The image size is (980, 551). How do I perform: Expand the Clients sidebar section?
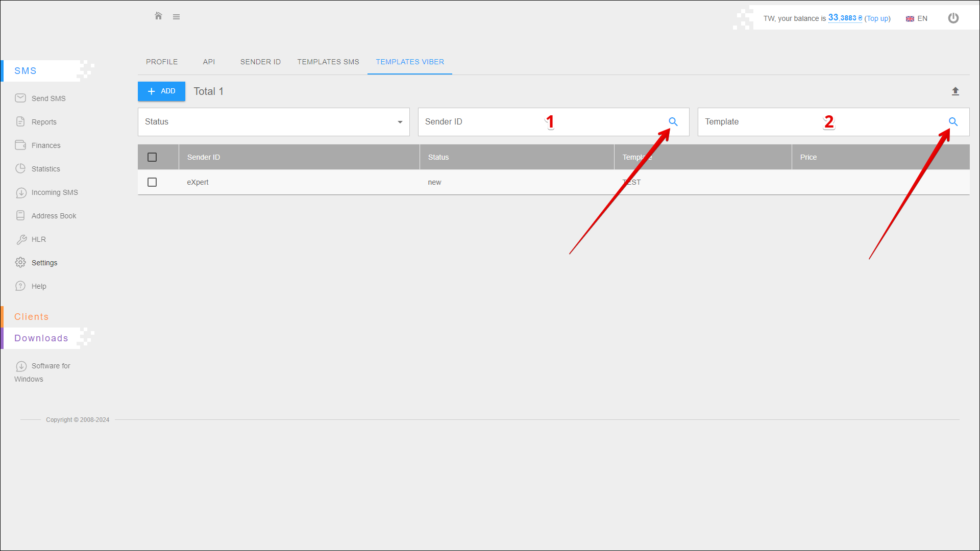pos(32,317)
